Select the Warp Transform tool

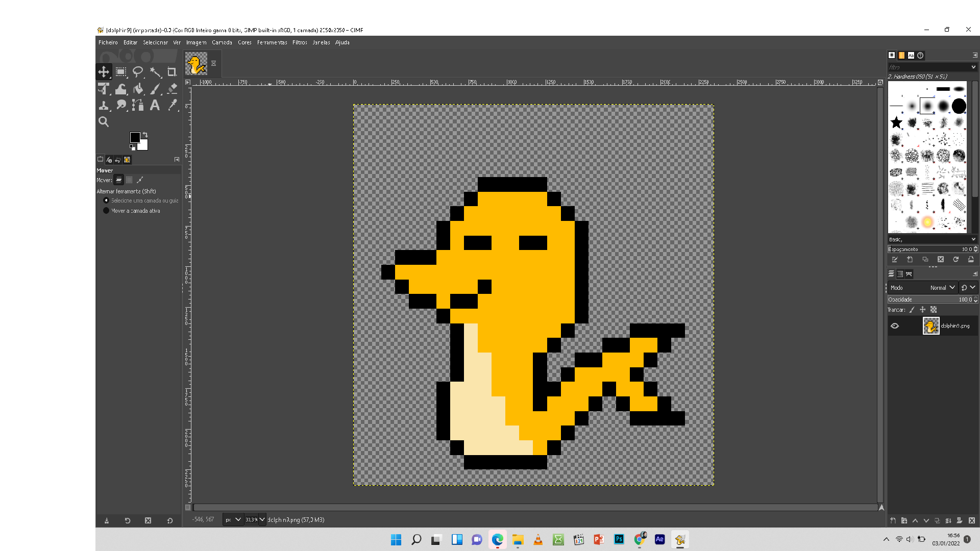pyautogui.click(x=121, y=89)
